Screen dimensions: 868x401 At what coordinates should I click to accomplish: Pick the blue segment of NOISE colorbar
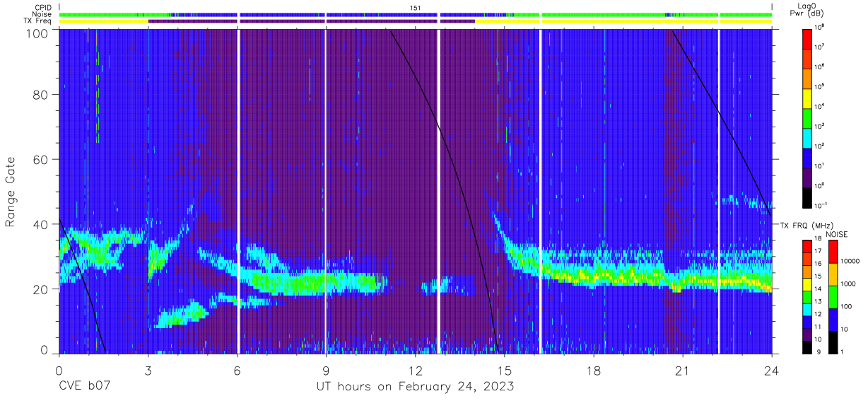pyautogui.click(x=834, y=319)
